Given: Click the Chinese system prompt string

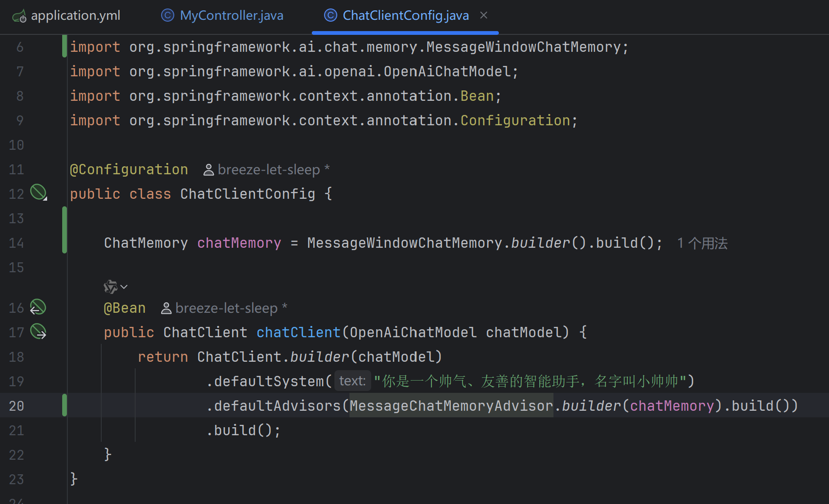Looking at the screenshot, I should click(x=531, y=381).
